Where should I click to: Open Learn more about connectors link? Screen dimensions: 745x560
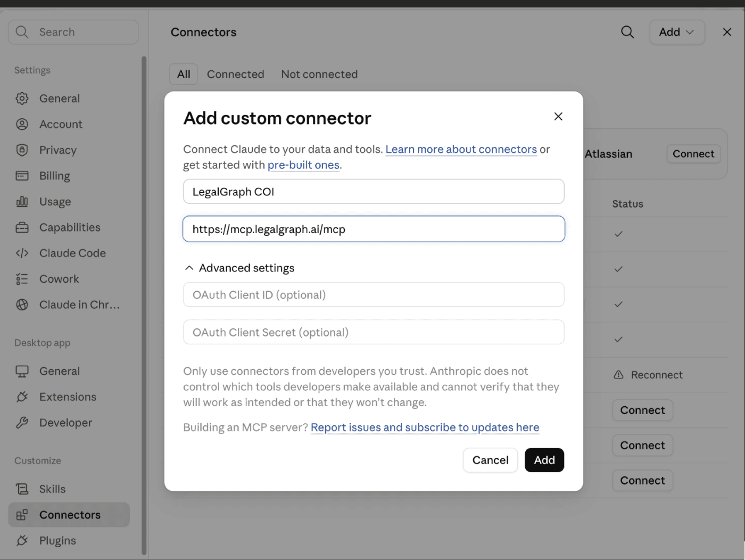click(461, 149)
